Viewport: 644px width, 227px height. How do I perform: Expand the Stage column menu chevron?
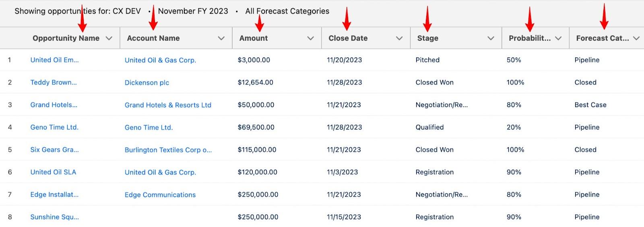(x=491, y=38)
